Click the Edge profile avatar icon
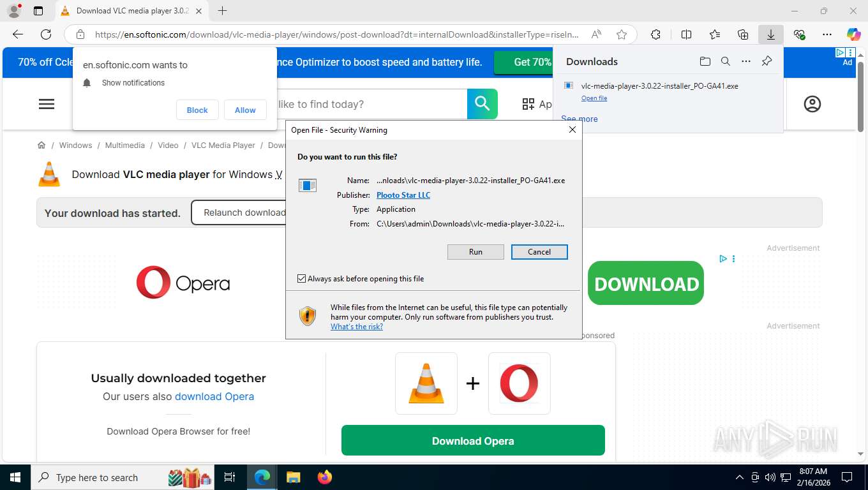 [14, 11]
